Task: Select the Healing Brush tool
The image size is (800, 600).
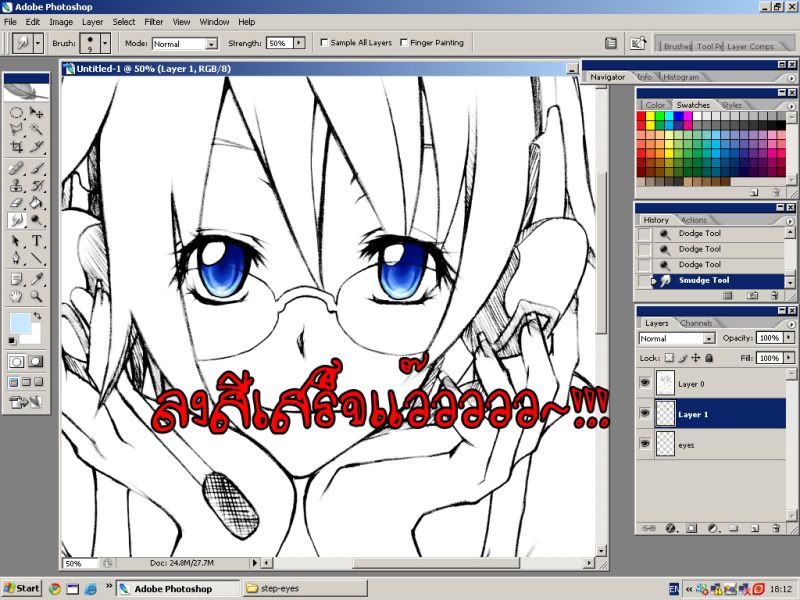Action: (16, 168)
